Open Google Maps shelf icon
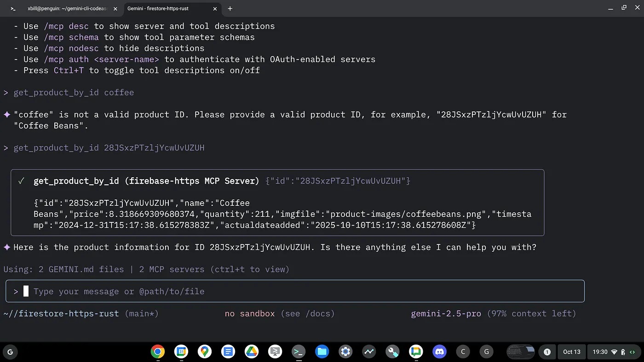Screen dimensions: 644x362 [x=205, y=352]
